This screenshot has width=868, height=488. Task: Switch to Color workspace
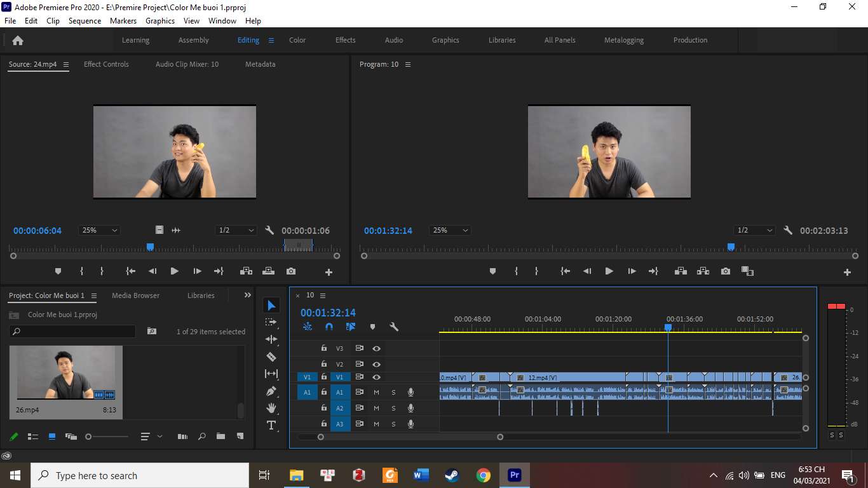pyautogui.click(x=297, y=40)
